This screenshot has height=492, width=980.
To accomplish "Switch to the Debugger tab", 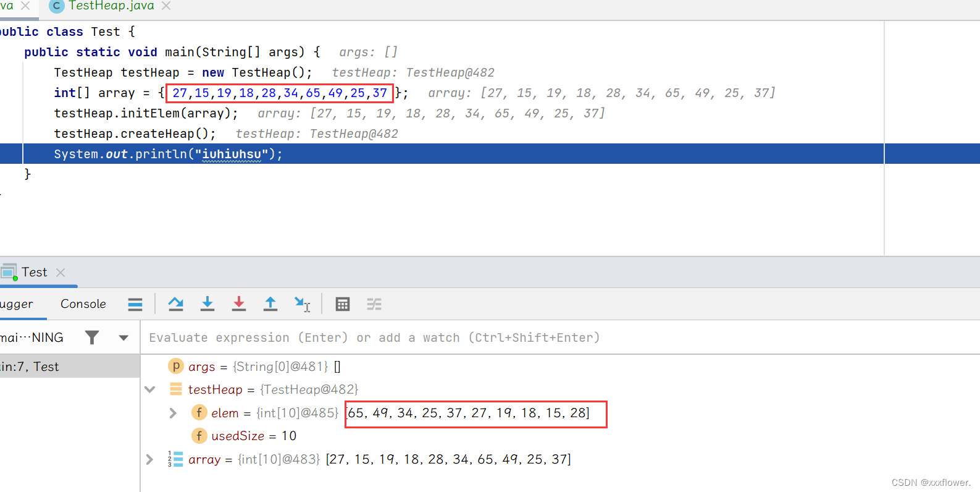I will (x=17, y=304).
